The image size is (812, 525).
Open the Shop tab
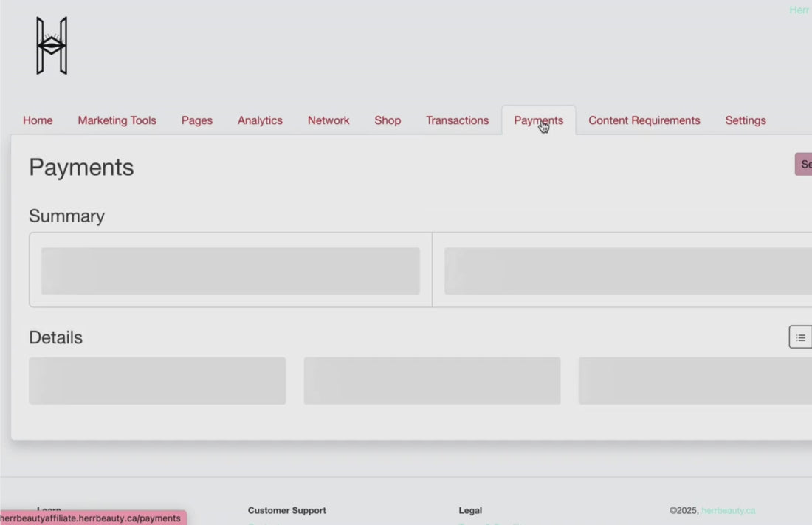pyautogui.click(x=388, y=120)
